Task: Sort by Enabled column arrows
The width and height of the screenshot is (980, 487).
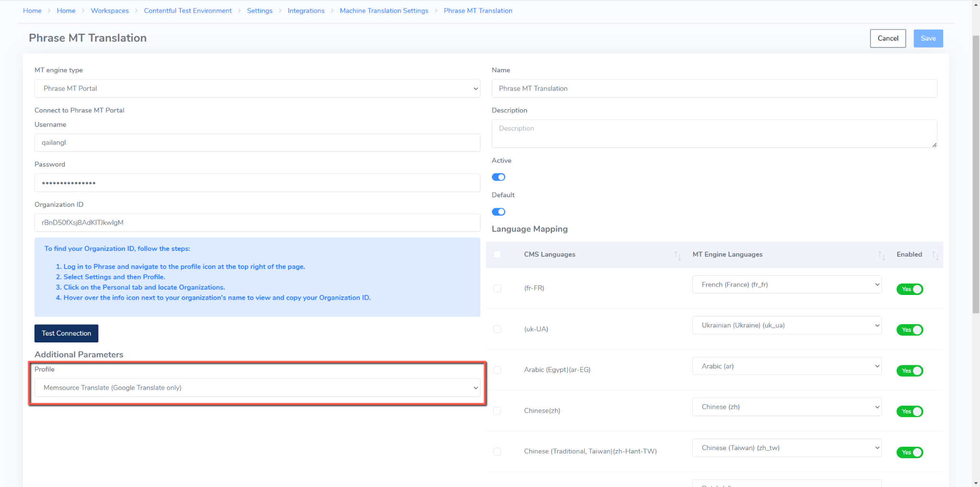Action: [x=935, y=255]
